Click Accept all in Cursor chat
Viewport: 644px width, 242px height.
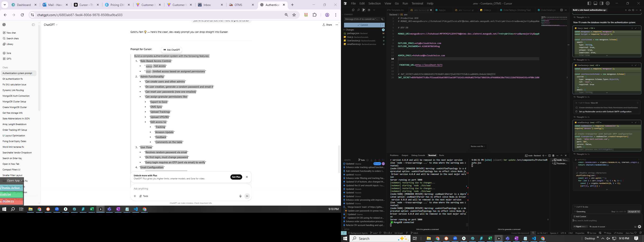click(x=634, y=212)
